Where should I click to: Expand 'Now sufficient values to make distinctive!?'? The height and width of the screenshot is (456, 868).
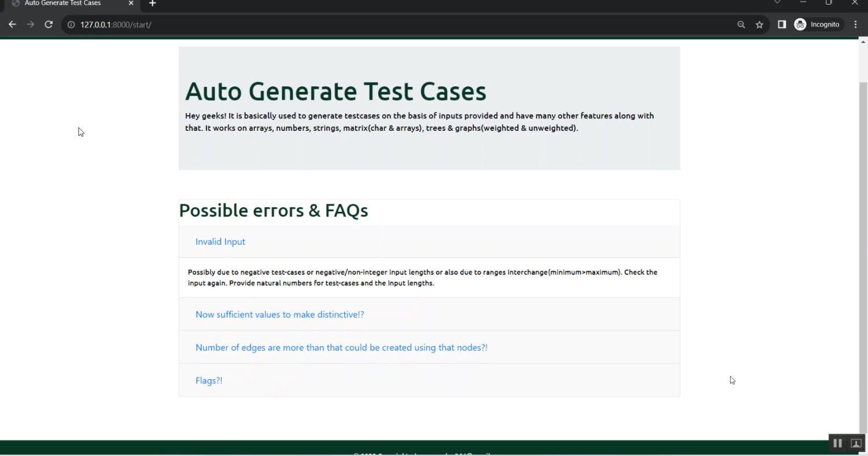click(279, 314)
